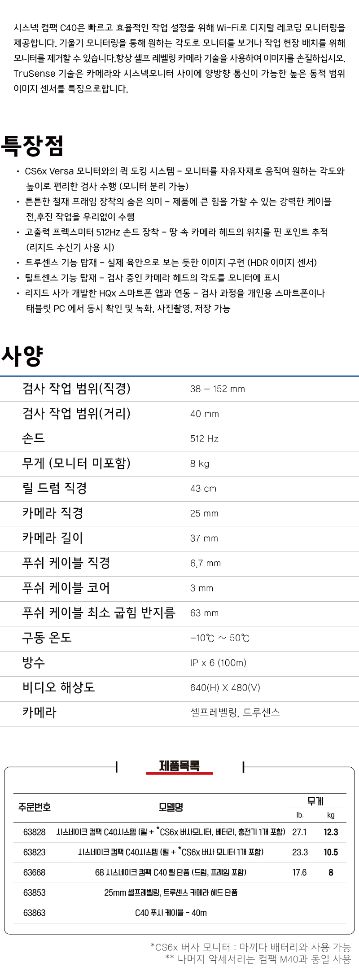Click the '사양' section heading
The width and height of the screenshot is (359, 980).
coord(22,356)
